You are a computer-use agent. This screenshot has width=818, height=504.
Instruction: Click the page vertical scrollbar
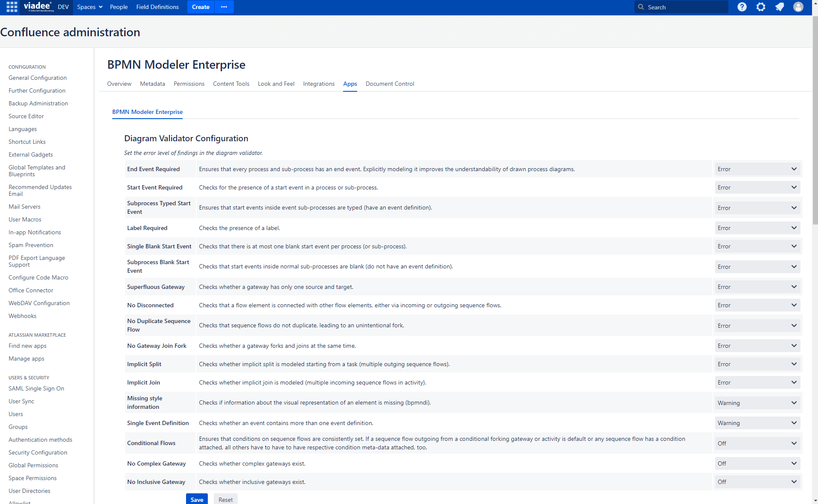815,119
